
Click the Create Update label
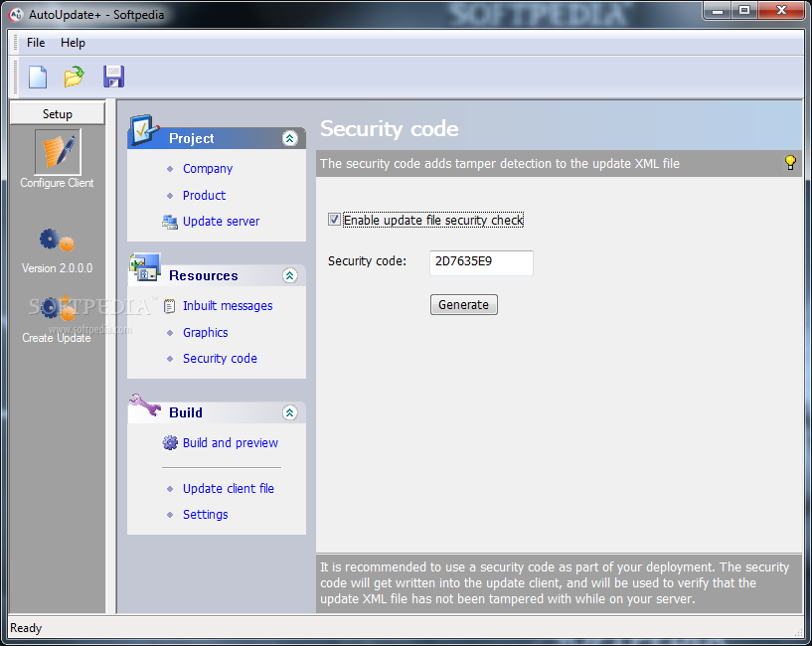tap(57, 338)
